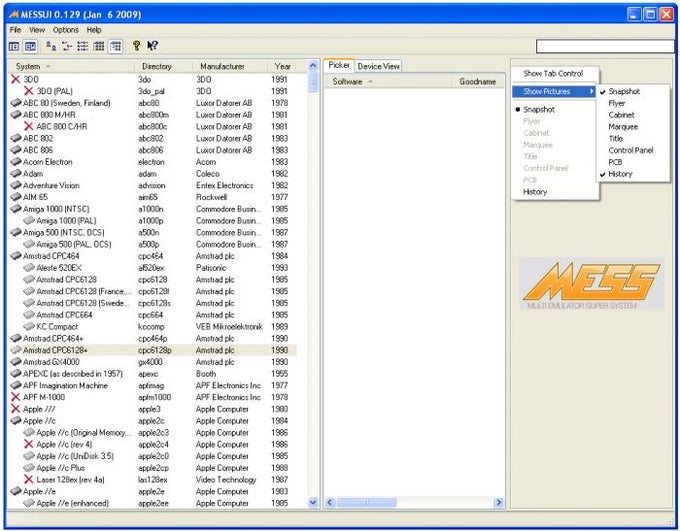The width and height of the screenshot is (680, 531).
Task: Sort by the Directory column header
Action: click(163, 66)
